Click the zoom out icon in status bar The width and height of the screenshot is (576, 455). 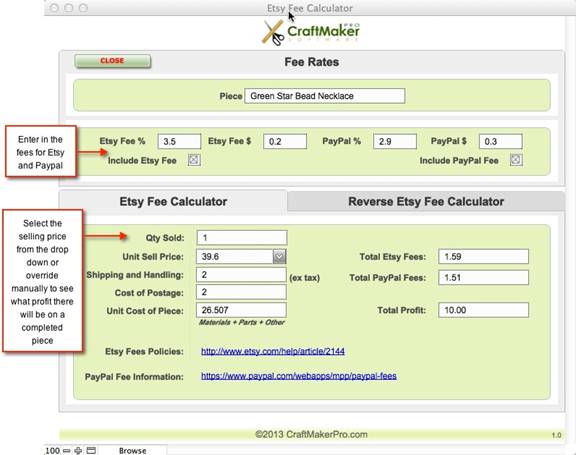[x=67, y=451]
